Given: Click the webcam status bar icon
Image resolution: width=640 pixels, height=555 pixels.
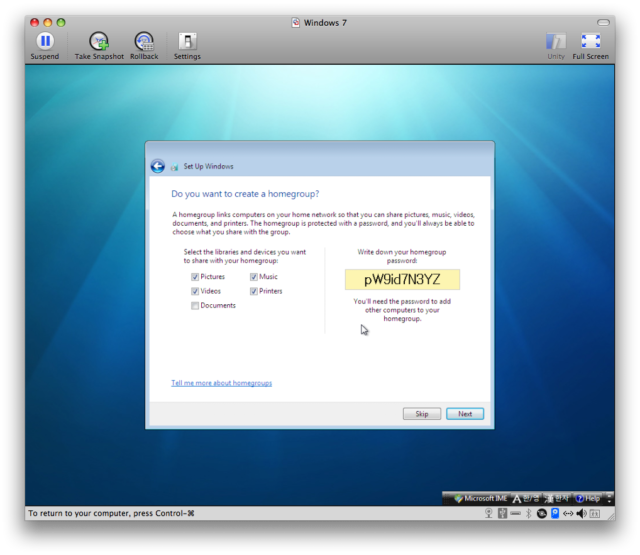Looking at the screenshot, I should [x=489, y=513].
